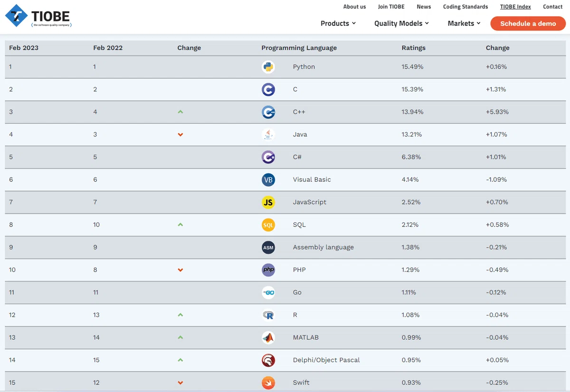Click the C++ language logo icon
Image resolution: width=570 pixels, height=392 pixels.
point(268,112)
